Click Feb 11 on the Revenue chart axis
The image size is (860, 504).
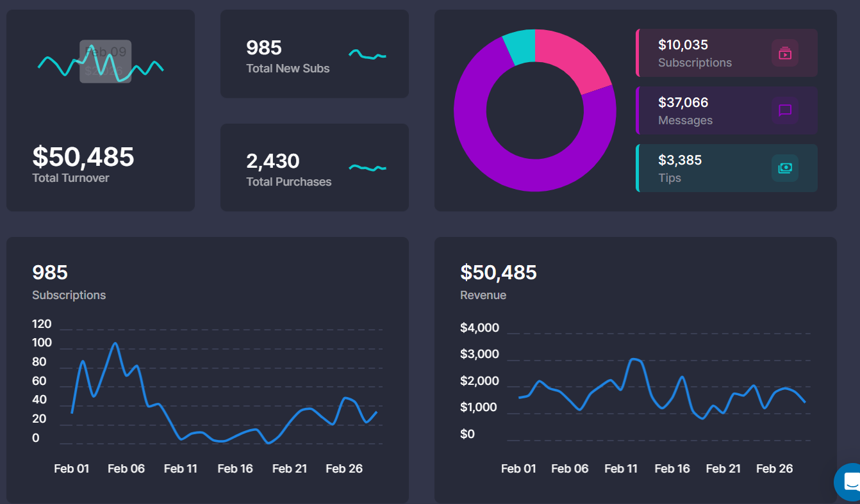[x=621, y=469]
